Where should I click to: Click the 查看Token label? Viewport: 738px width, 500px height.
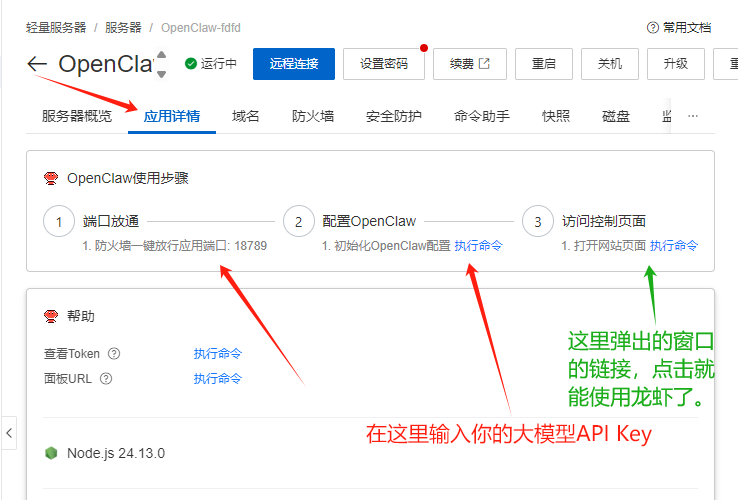tap(72, 354)
